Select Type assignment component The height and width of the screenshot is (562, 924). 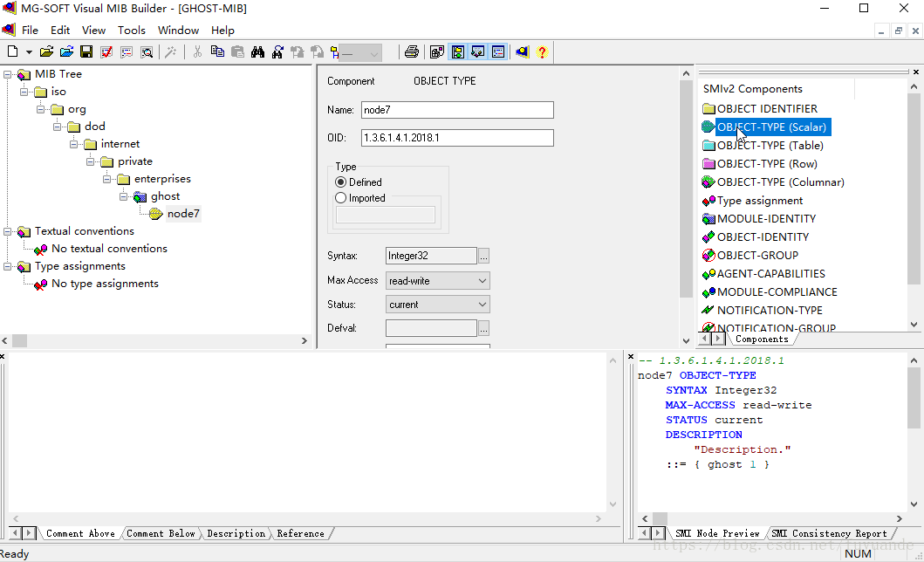pyautogui.click(x=760, y=201)
